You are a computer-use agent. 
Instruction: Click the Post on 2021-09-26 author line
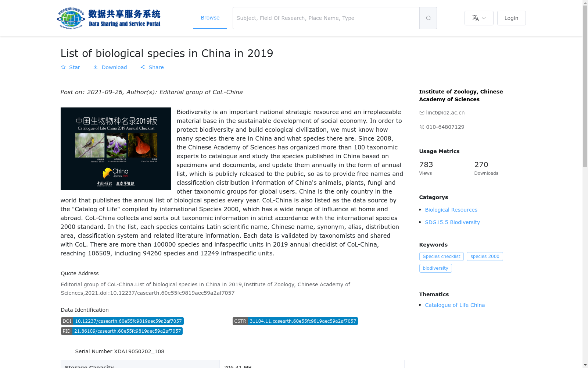151,92
